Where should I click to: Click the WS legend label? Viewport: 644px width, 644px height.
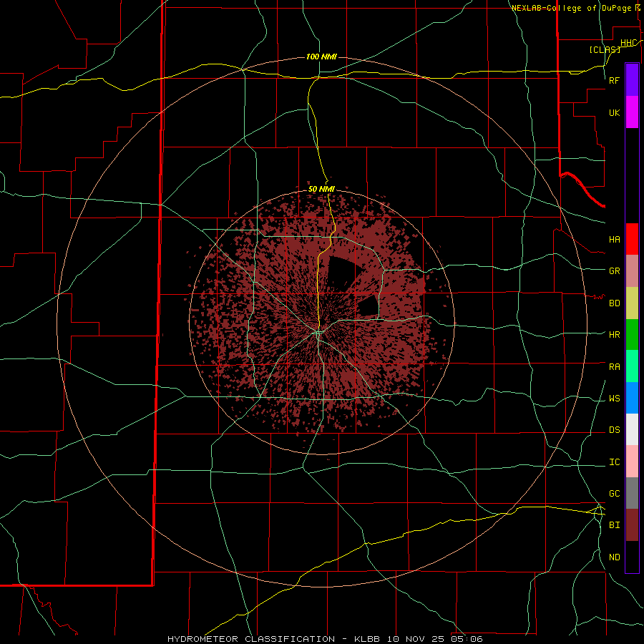pyautogui.click(x=615, y=399)
